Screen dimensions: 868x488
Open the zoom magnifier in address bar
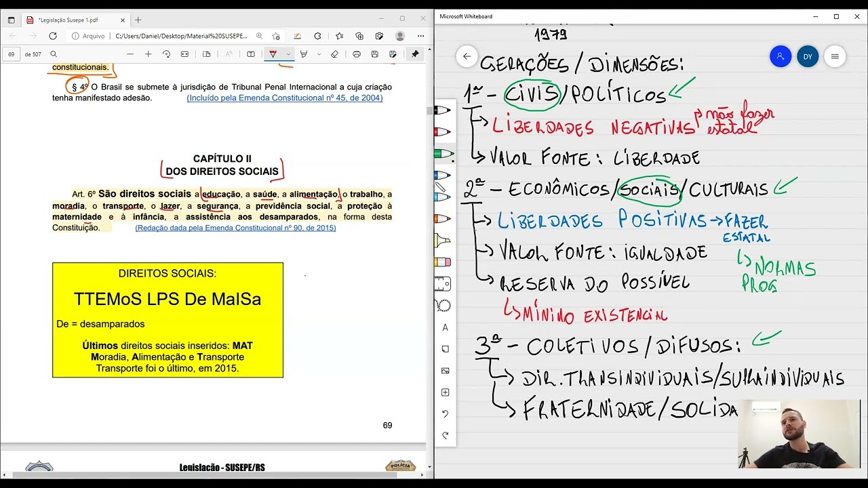coord(259,36)
